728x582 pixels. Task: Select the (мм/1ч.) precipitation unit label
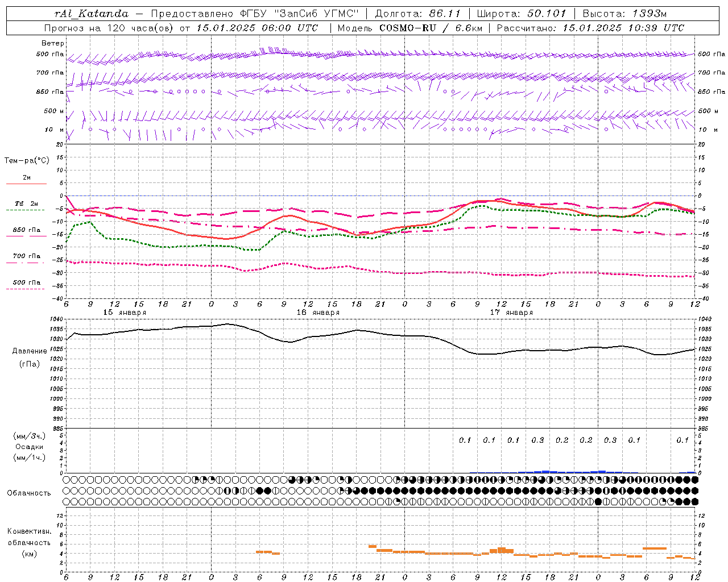pos(30,458)
